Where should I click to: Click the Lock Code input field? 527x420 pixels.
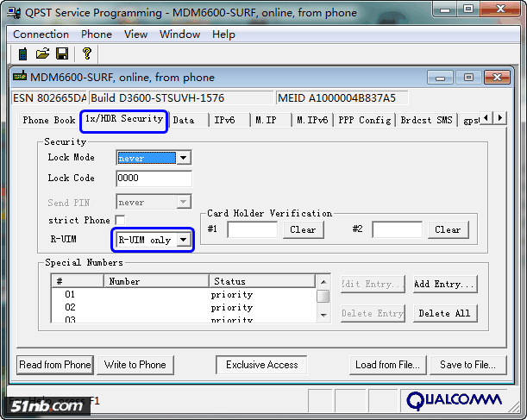click(154, 178)
